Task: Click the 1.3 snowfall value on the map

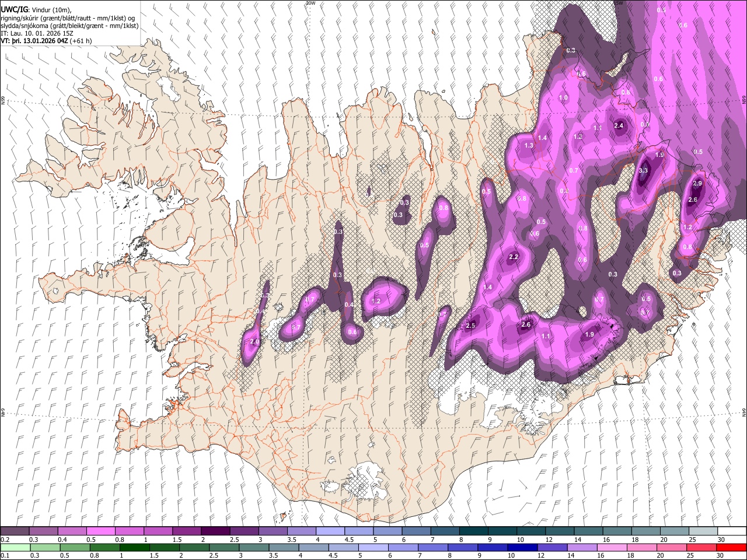Action: point(529,145)
